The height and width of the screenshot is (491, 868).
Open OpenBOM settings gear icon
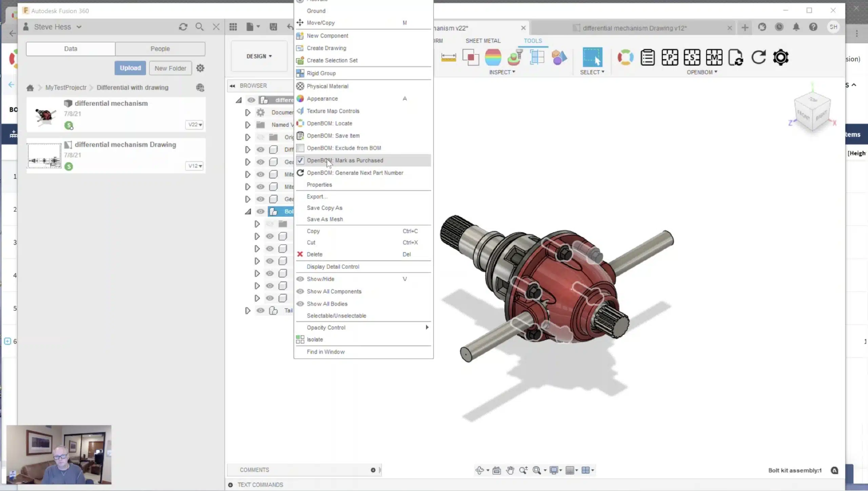point(781,57)
